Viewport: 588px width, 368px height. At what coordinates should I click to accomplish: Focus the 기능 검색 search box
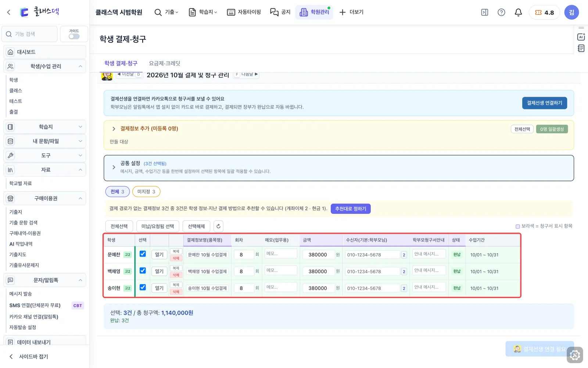pos(30,34)
